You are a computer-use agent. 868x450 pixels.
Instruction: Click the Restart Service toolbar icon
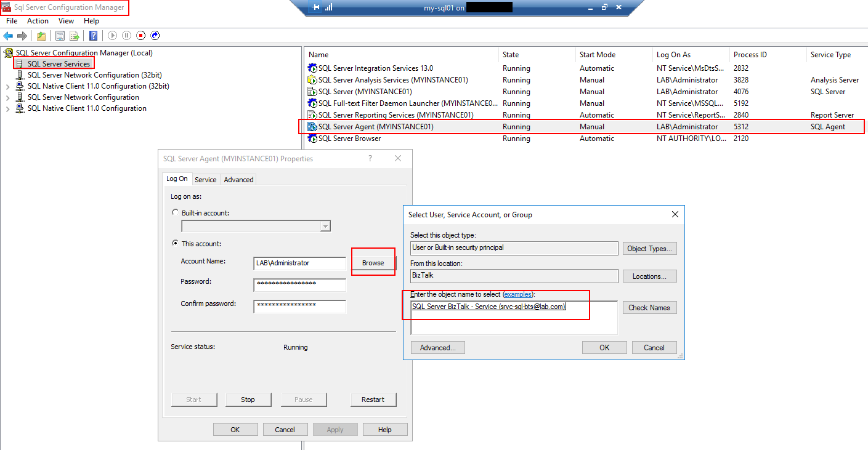pyautogui.click(x=155, y=36)
